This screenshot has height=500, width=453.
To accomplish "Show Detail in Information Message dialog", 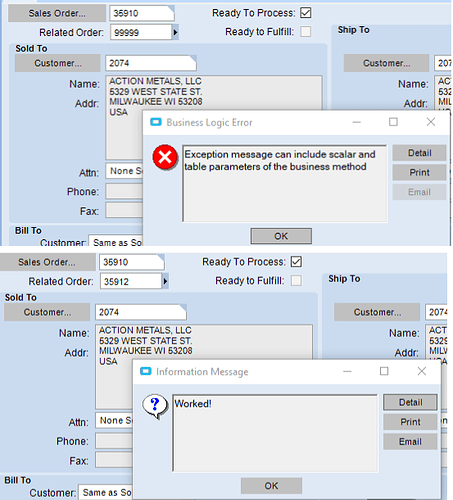I will click(410, 402).
